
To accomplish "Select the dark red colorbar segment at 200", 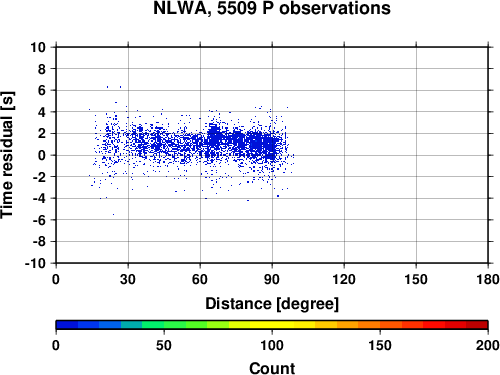I will (x=477, y=325).
